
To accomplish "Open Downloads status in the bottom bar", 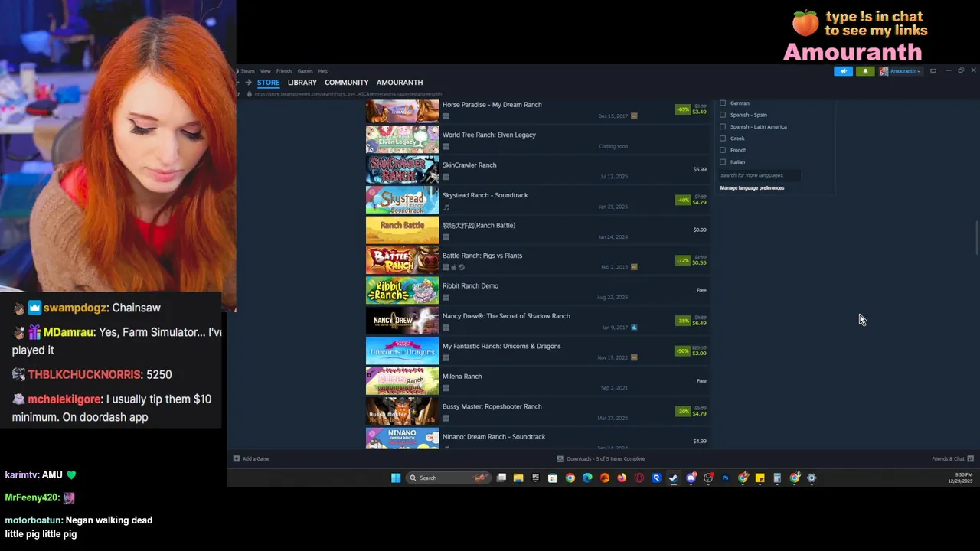I will tap(601, 458).
